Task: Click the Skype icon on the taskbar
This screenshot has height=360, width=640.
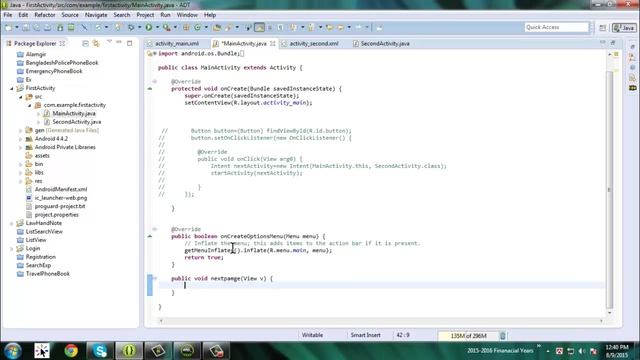Action: pyautogui.click(x=100, y=351)
